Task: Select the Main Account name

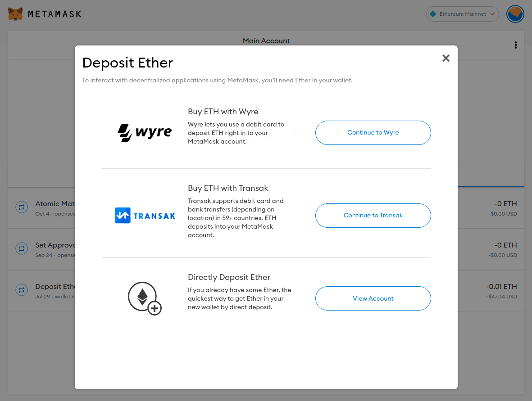Action: (x=266, y=41)
